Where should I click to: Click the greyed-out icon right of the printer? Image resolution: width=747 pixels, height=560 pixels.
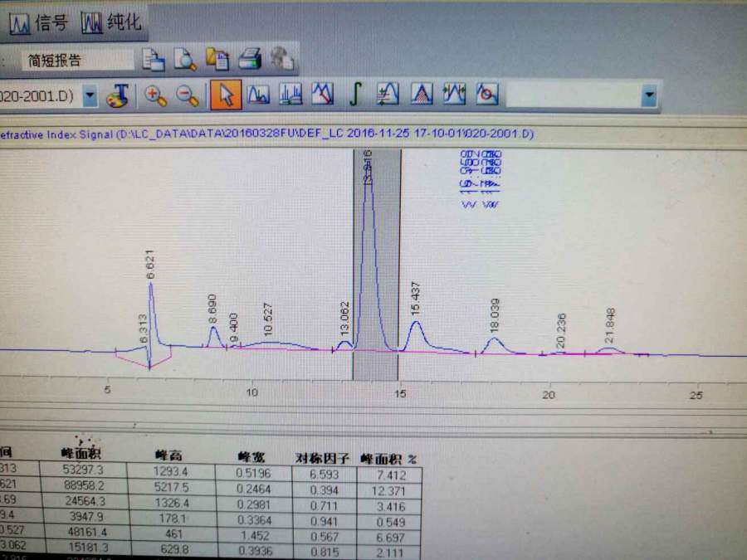point(281,59)
